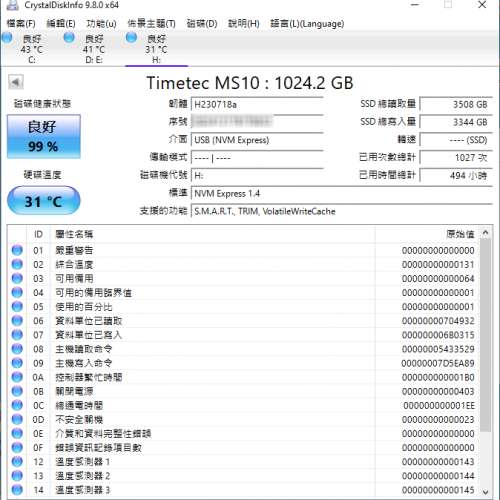Click the status icon of attribute 12 溫度感測器 1

tap(17, 462)
